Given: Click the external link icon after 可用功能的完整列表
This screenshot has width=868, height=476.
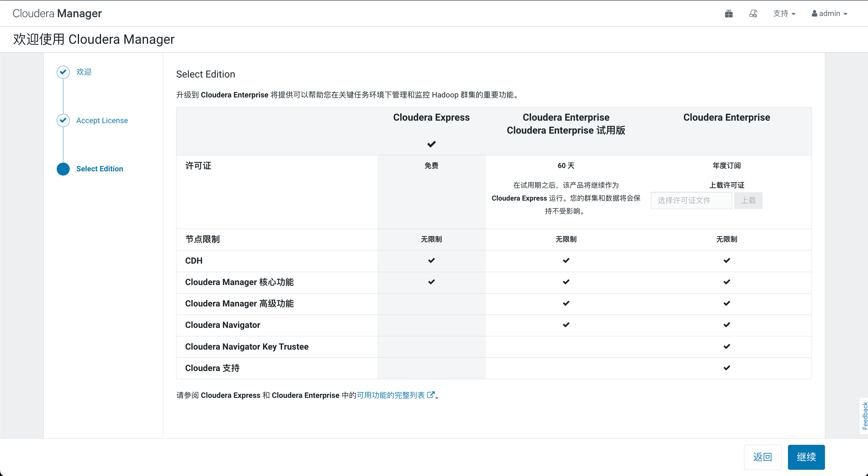Looking at the screenshot, I should pyautogui.click(x=430, y=395).
